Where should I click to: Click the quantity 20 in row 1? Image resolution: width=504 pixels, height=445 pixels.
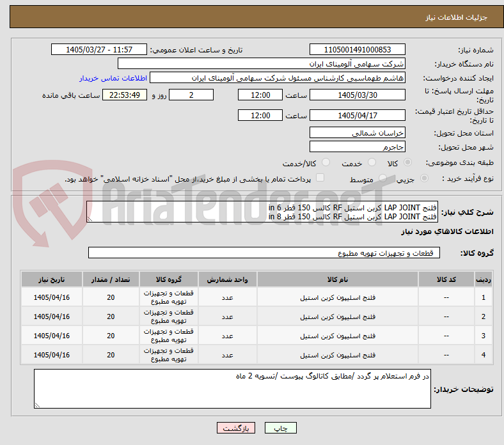coord(111,297)
